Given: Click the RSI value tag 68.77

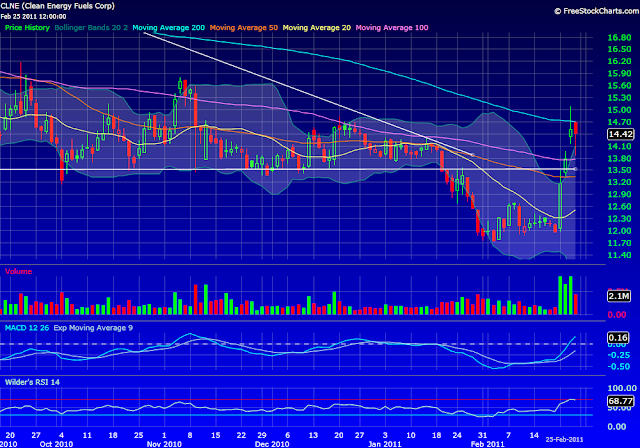Looking at the screenshot, I should coord(620,401).
